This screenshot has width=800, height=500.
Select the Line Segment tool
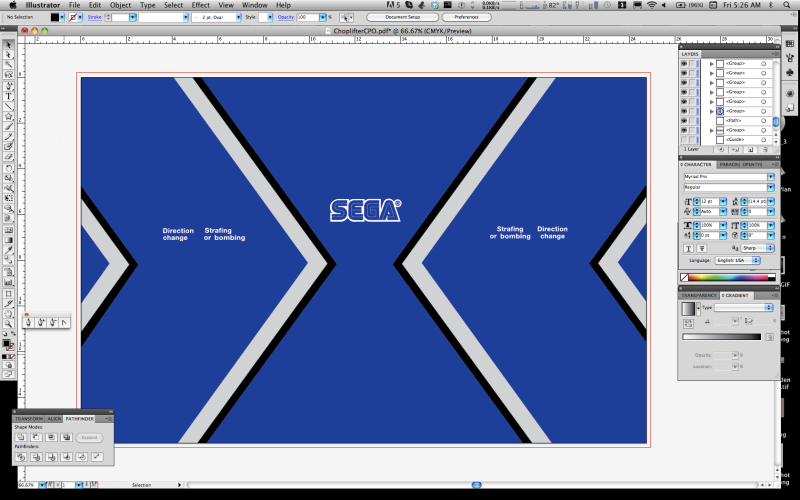(8, 106)
